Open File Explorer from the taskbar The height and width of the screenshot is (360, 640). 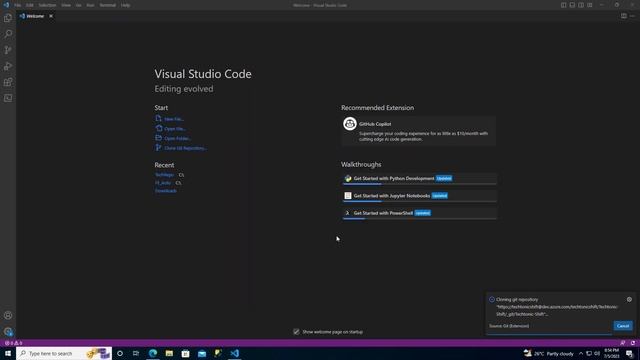click(169, 353)
